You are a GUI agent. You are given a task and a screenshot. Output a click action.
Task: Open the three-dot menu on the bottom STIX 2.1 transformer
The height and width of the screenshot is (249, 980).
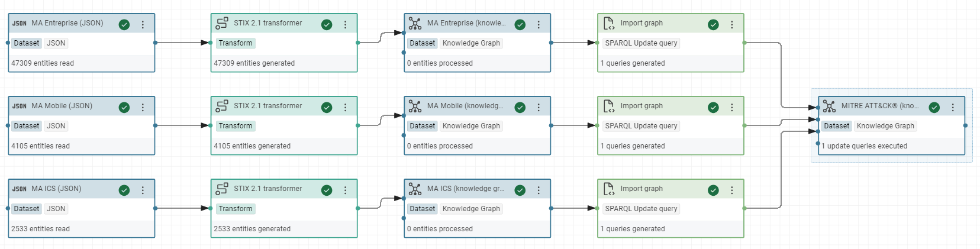[x=346, y=190]
